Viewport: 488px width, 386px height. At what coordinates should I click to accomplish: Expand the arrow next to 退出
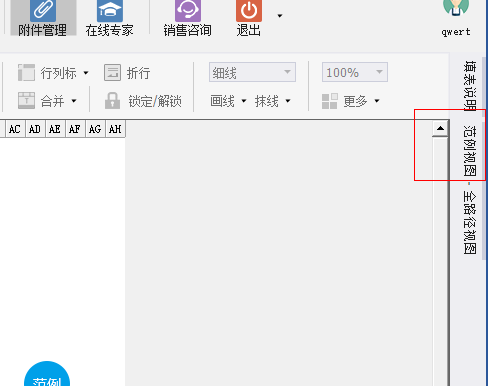point(280,16)
